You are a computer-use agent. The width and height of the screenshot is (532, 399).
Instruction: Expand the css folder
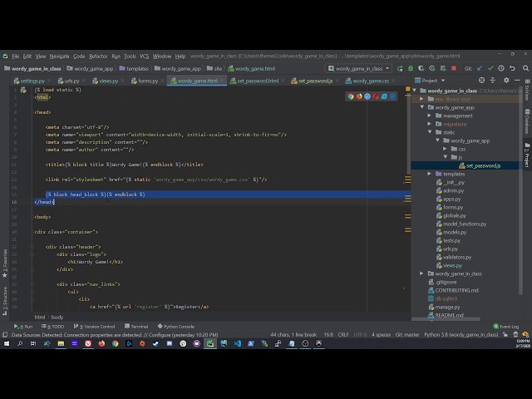tap(446, 149)
